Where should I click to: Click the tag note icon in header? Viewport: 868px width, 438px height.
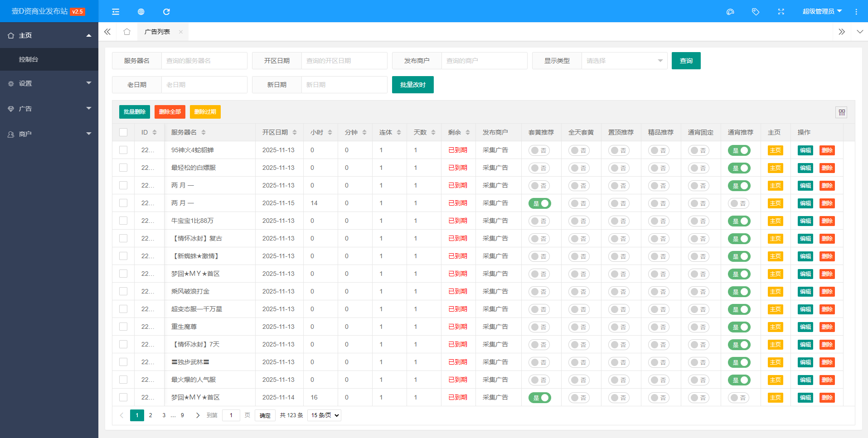pos(756,12)
